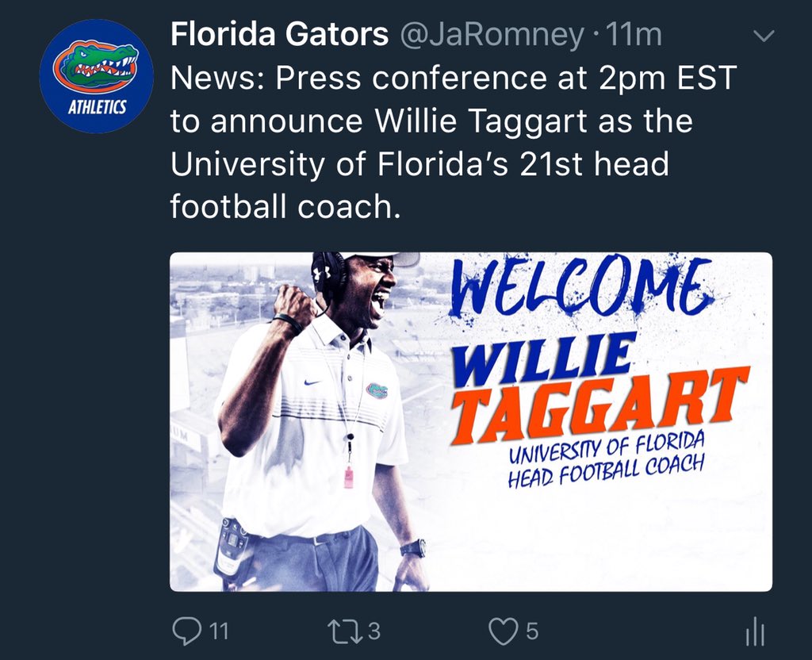Click the 11m timestamp
812x660 pixels.
(x=634, y=35)
